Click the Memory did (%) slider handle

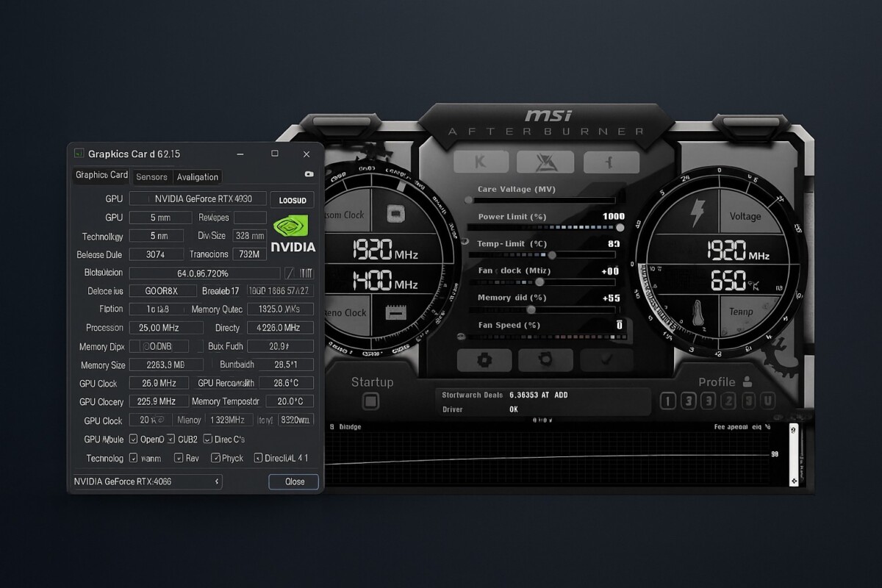(531, 309)
